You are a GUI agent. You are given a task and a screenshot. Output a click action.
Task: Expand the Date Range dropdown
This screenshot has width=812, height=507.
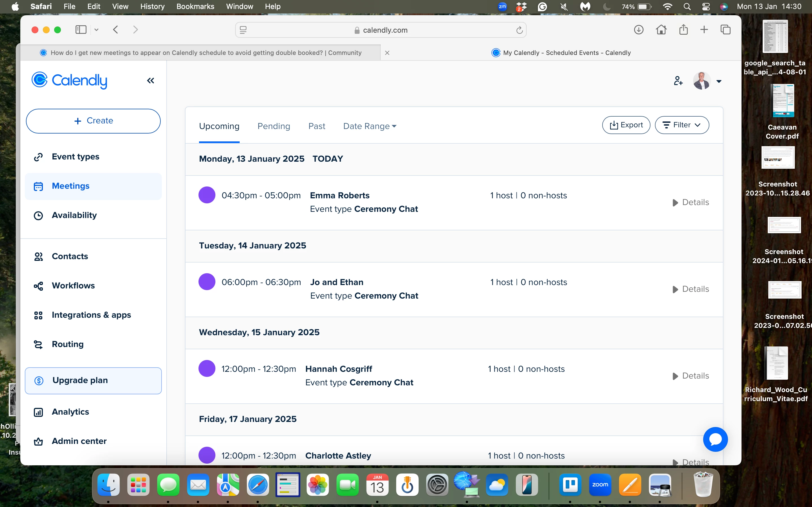[369, 126]
